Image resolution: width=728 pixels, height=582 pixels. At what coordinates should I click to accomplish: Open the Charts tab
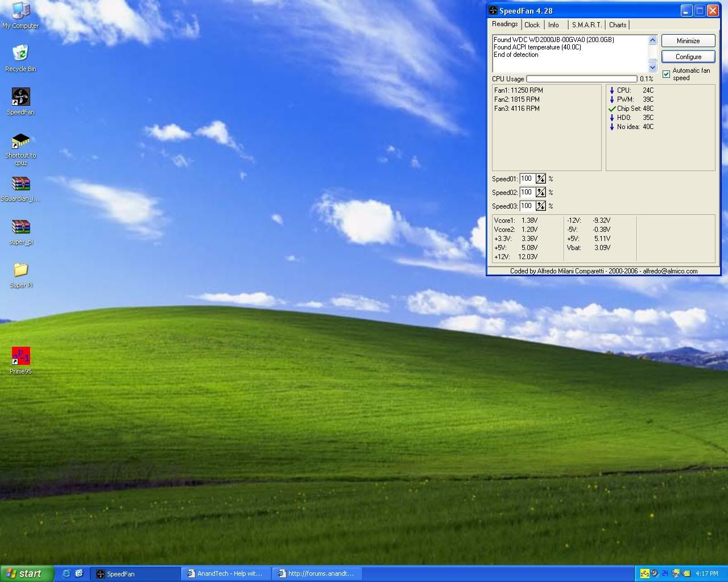617,25
